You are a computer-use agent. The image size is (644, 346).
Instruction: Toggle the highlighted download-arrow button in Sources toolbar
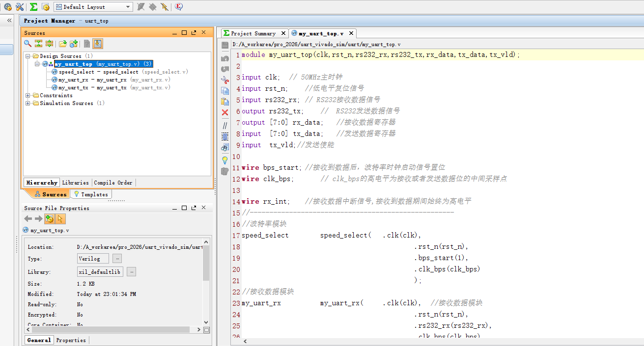tap(98, 44)
